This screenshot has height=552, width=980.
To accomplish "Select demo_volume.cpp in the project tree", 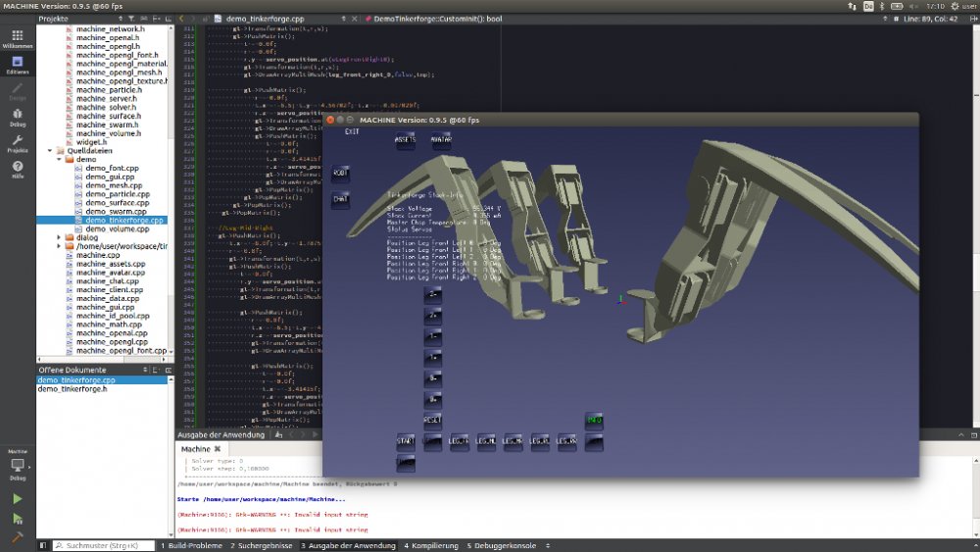I will click(x=118, y=228).
